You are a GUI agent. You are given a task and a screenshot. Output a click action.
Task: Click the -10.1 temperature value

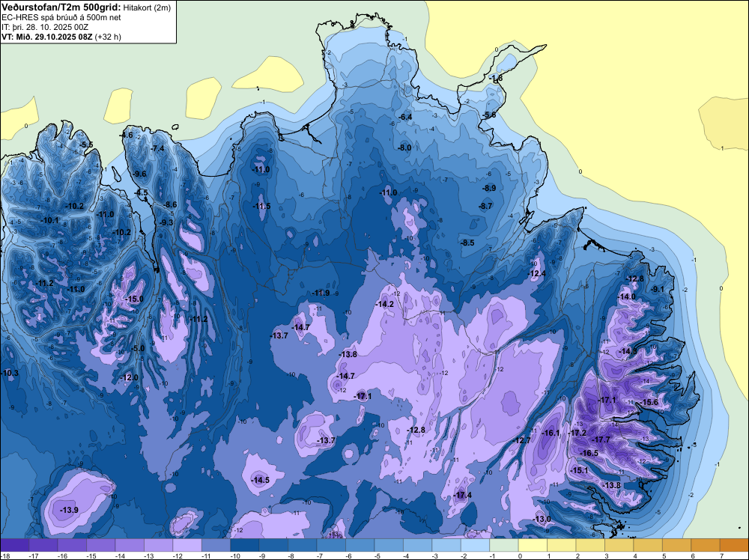click(x=49, y=221)
